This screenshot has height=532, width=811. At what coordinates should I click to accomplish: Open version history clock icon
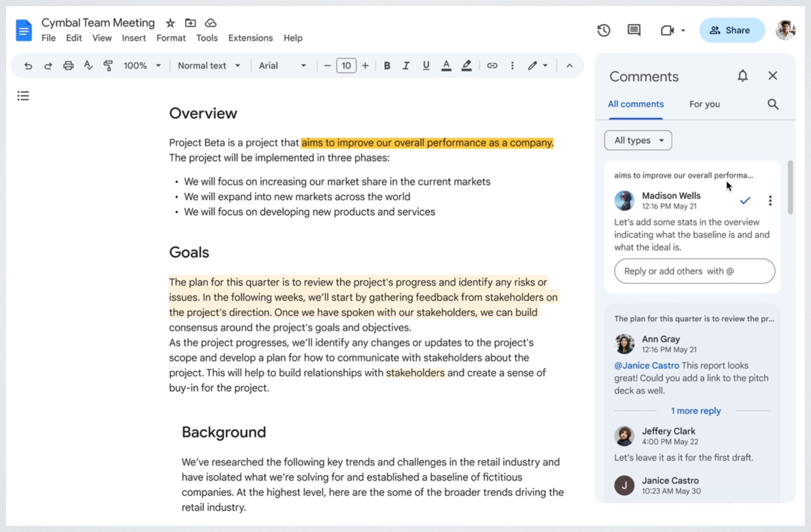point(604,30)
